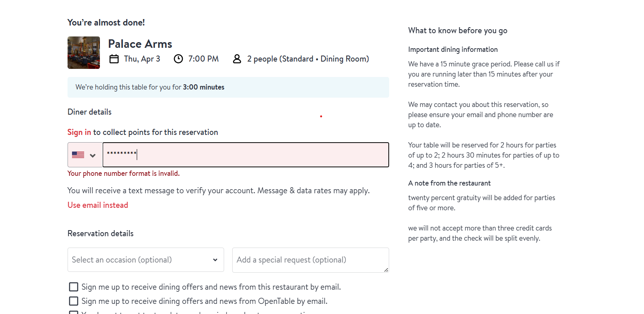
Task: Click the Palace Arms restaurant name
Action: click(140, 44)
